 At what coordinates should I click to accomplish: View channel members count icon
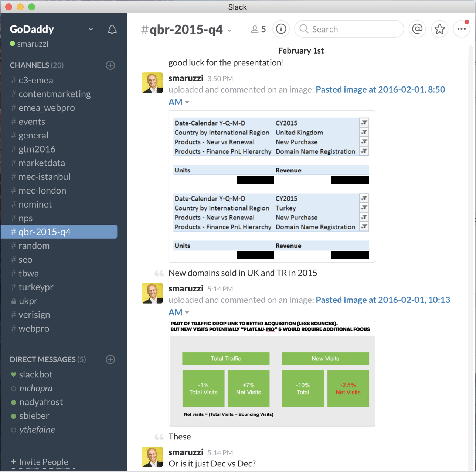click(258, 29)
